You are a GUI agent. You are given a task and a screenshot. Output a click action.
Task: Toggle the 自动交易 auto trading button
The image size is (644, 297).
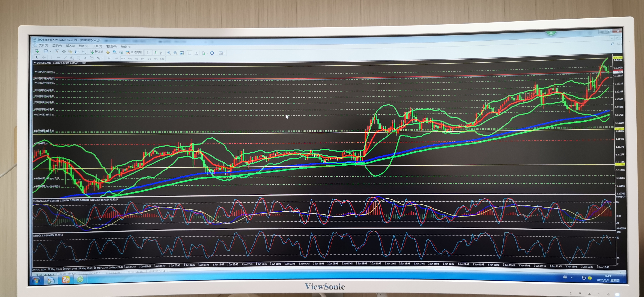coord(134,52)
